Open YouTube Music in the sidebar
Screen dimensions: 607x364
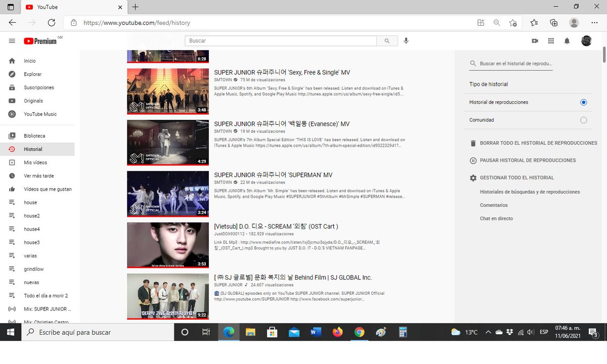(37, 114)
